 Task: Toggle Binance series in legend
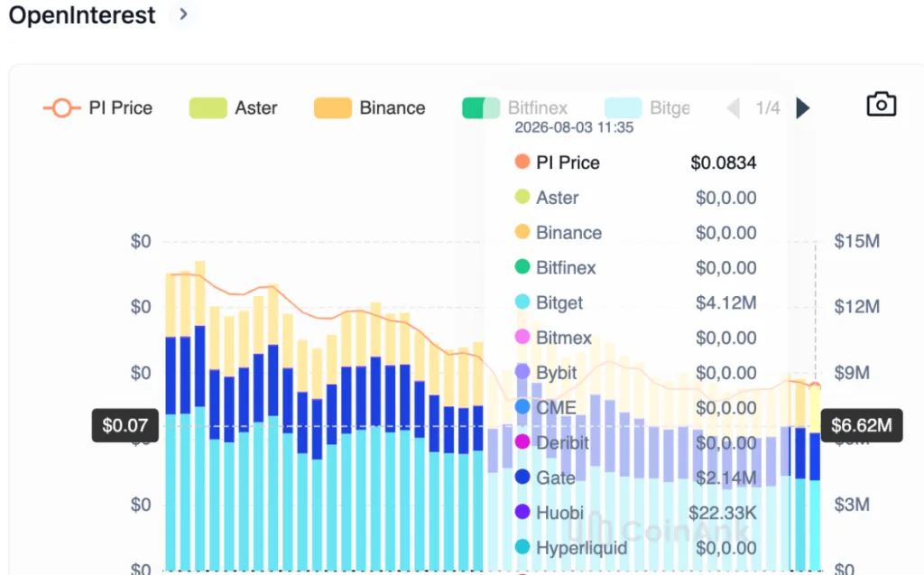click(x=369, y=108)
